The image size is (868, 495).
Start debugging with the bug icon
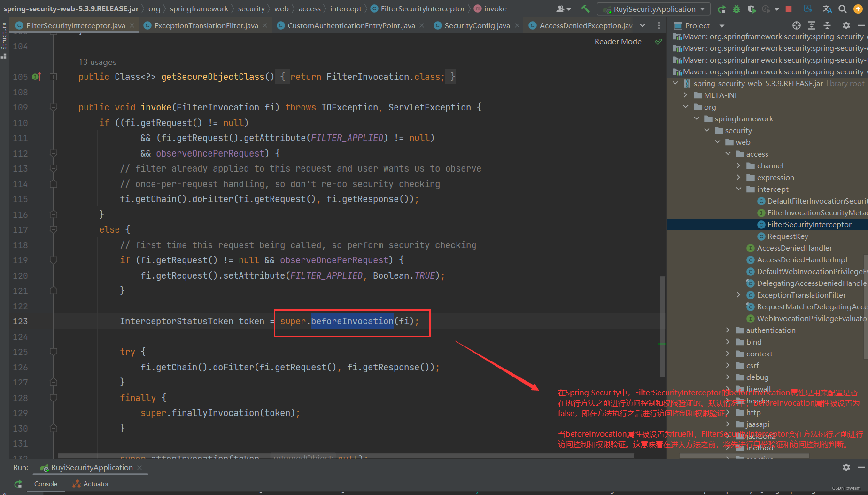click(x=736, y=8)
